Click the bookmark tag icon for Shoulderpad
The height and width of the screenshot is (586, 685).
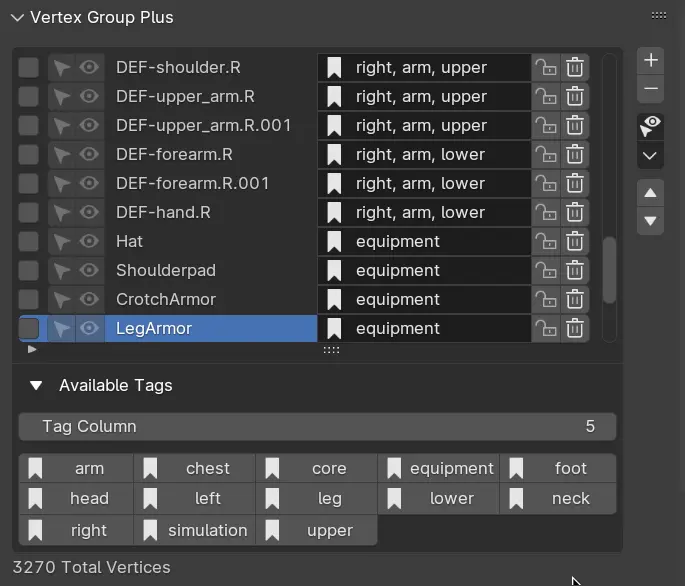point(334,271)
